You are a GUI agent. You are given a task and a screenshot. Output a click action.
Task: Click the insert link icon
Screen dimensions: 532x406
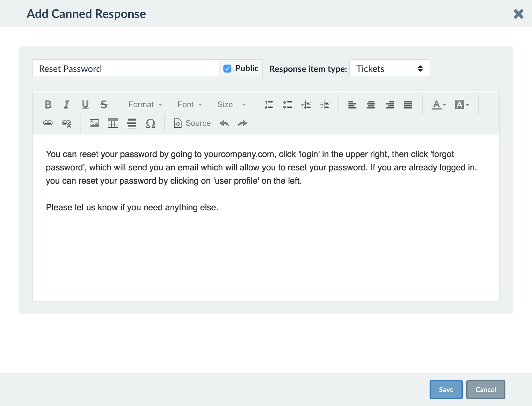coord(48,123)
